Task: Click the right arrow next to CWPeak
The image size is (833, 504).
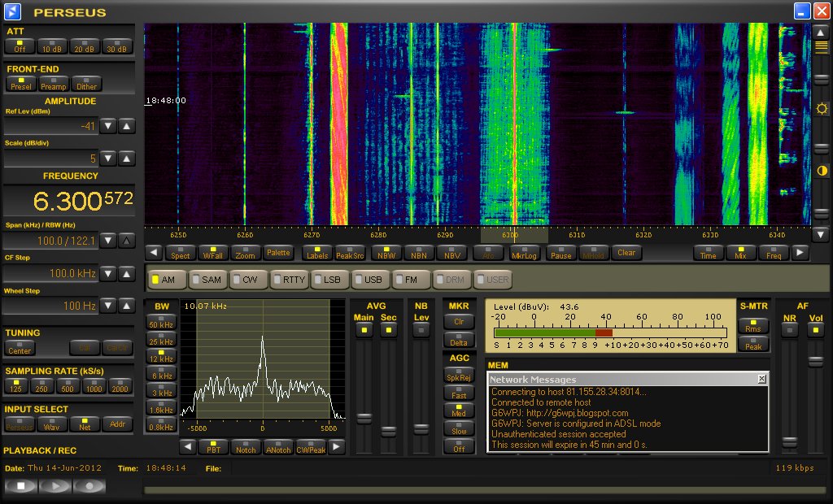Action: coord(336,447)
